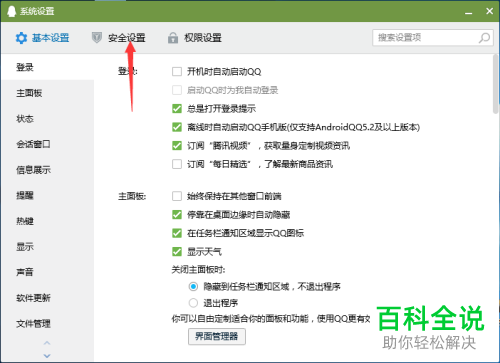Uncheck 显示天气 checkbox

pos(177,252)
